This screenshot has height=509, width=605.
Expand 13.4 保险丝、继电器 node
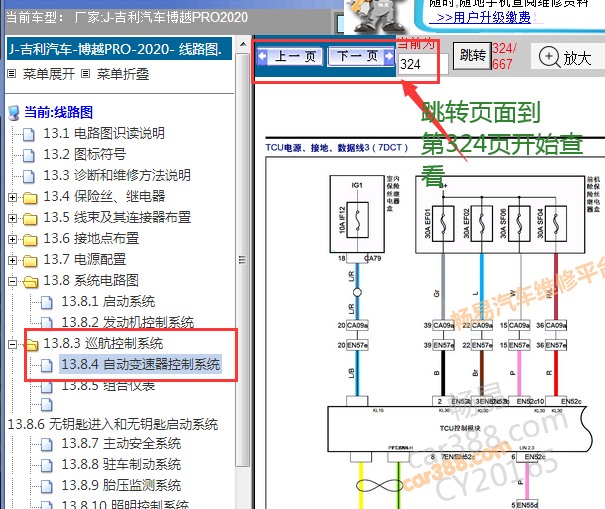(12, 198)
